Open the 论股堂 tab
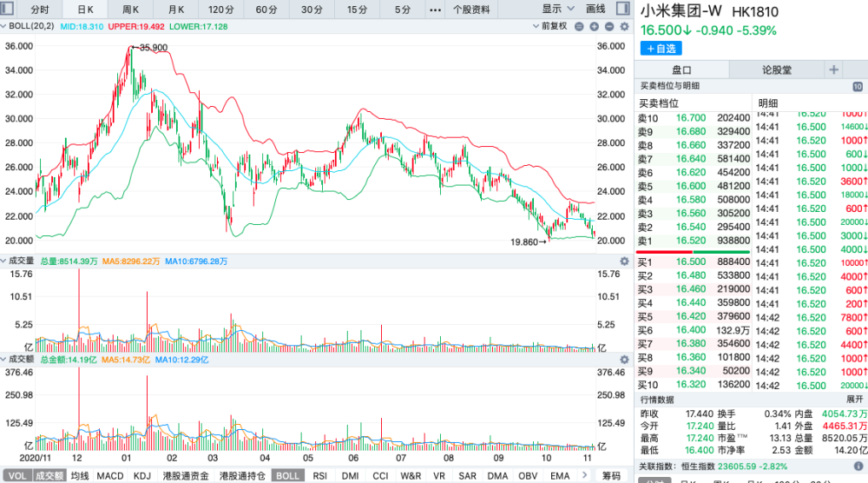This screenshot has width=868, height=483. tap(777, 69)
